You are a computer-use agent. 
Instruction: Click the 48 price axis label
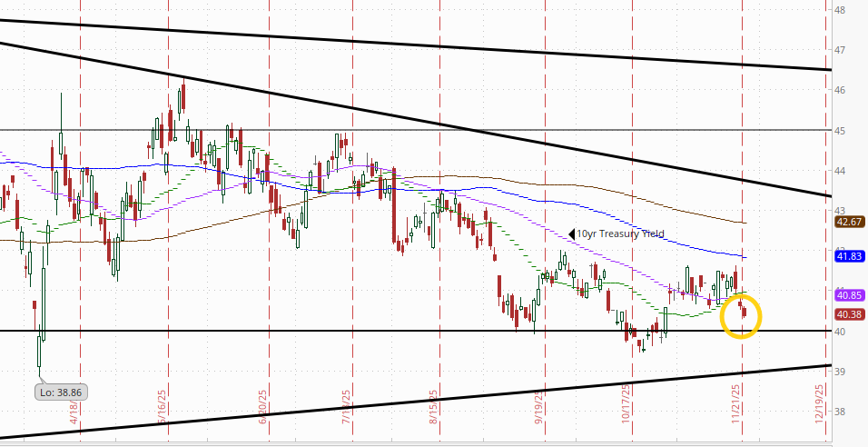[840, 9]
